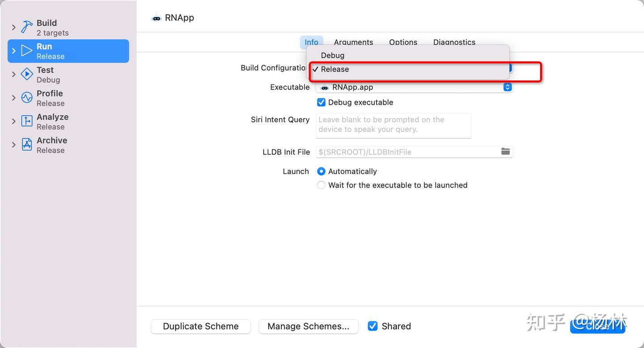Click the Build hammer icon

(27, 27)
